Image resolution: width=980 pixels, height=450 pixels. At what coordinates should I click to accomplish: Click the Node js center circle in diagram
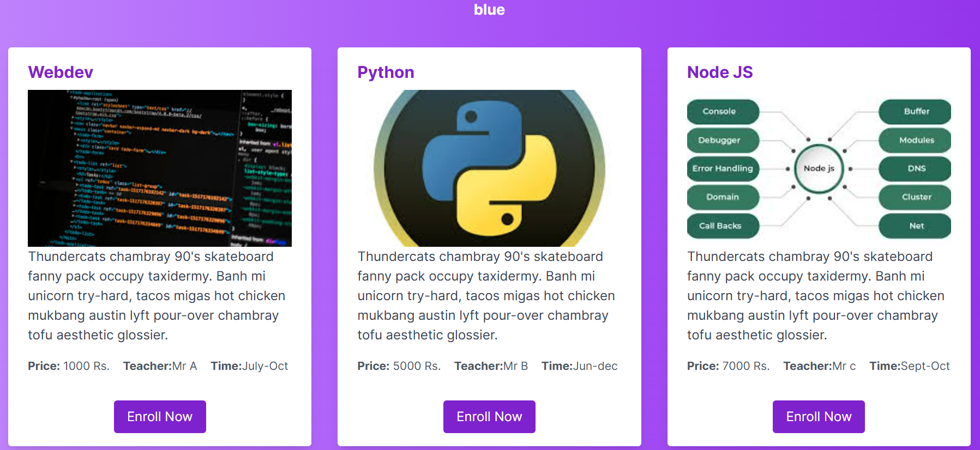(819, 168)
